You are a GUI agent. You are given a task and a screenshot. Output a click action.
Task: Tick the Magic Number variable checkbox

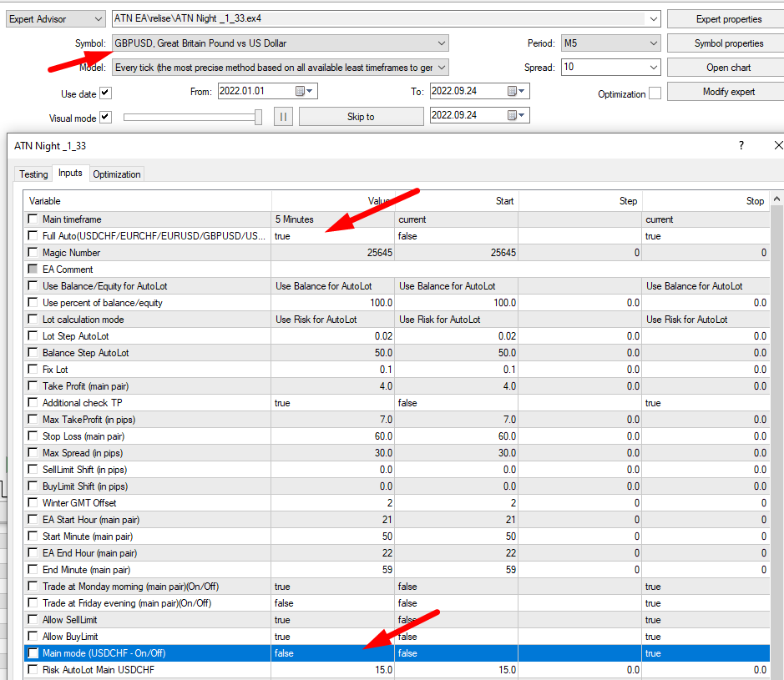pos(33,253)
